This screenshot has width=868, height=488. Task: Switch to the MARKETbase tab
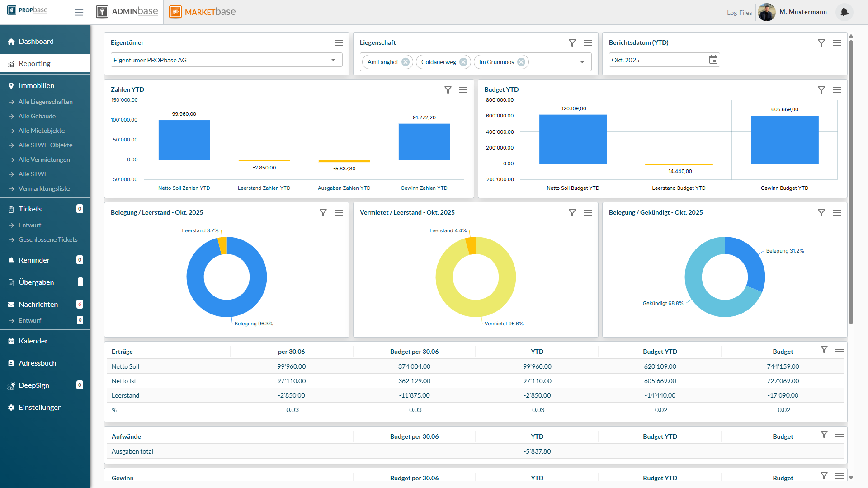point(203,12)
